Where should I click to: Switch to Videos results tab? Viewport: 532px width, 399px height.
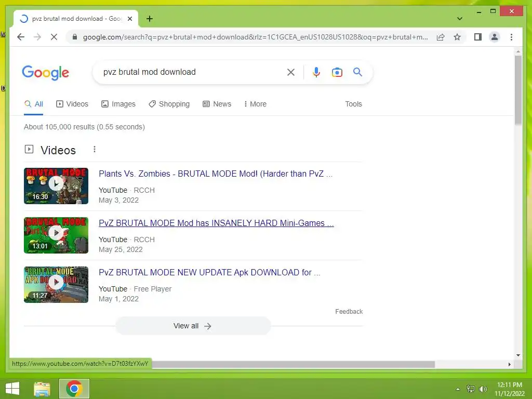[72, 104]
